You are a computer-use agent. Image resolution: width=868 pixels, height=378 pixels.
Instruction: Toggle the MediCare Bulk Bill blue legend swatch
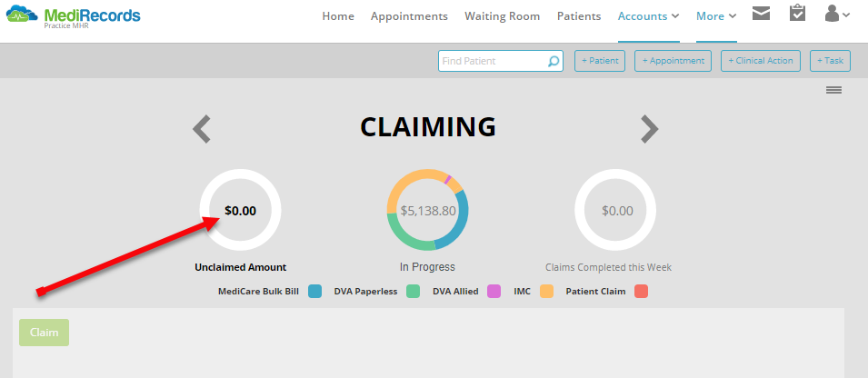315,292
